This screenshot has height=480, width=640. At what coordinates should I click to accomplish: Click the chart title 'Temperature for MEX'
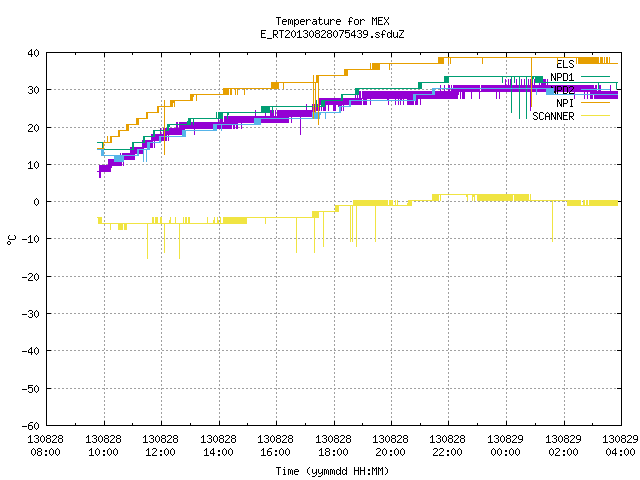click(332, 21)
